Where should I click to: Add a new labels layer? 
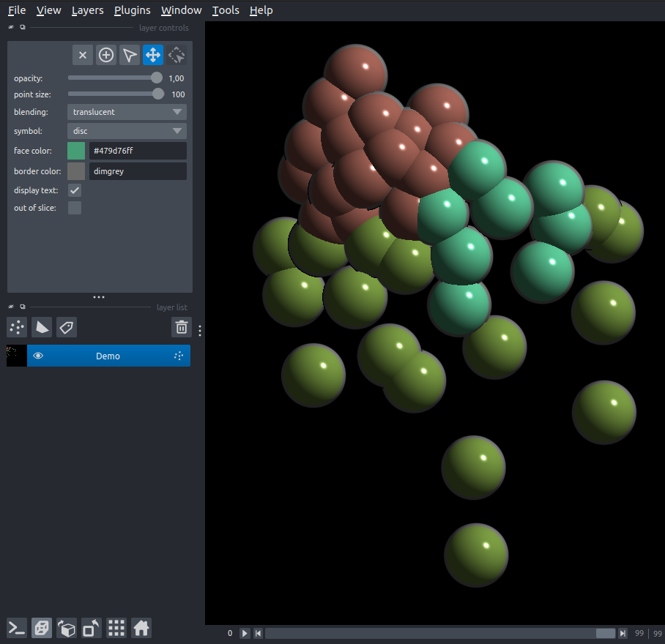[x=66, y=327]
